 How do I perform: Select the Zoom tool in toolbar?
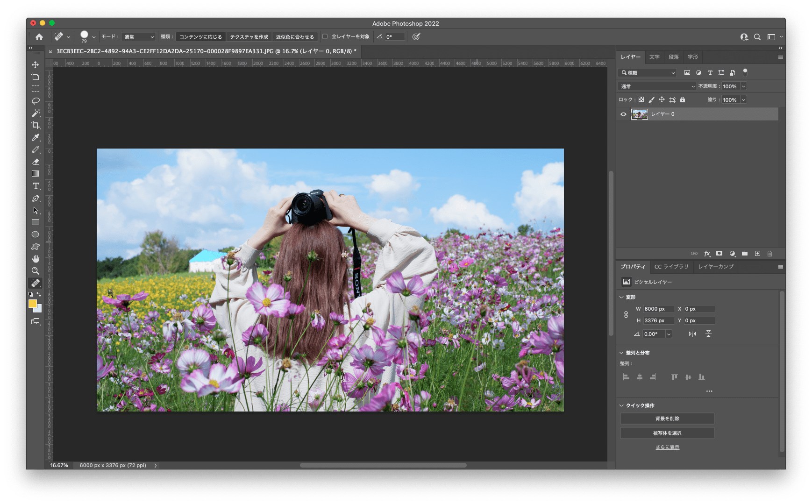tap(35, 271)
